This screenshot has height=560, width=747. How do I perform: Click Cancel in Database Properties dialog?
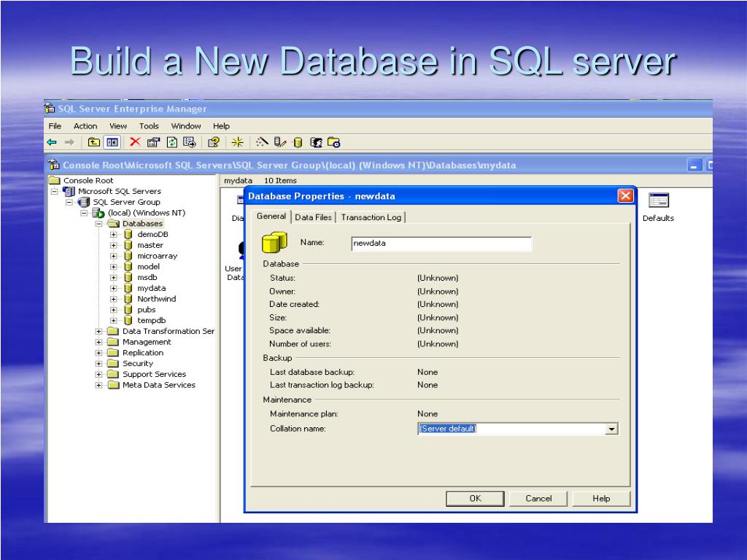tap(538, 499)
